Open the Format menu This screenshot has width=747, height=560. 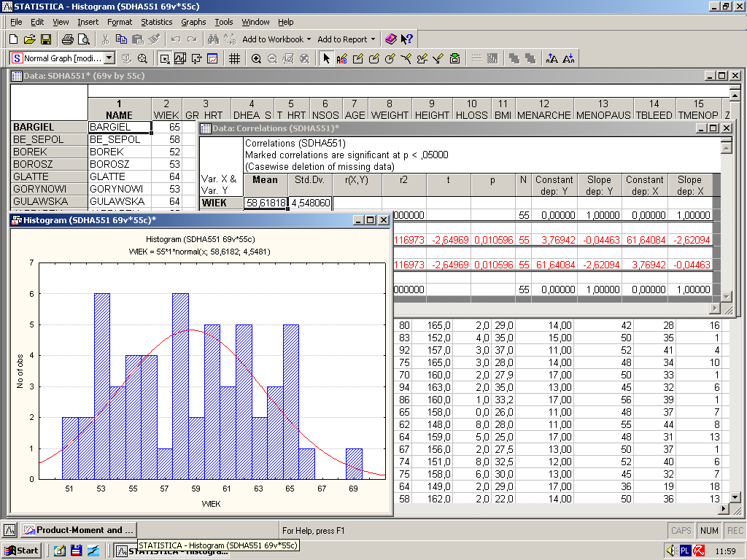(120, 22)
